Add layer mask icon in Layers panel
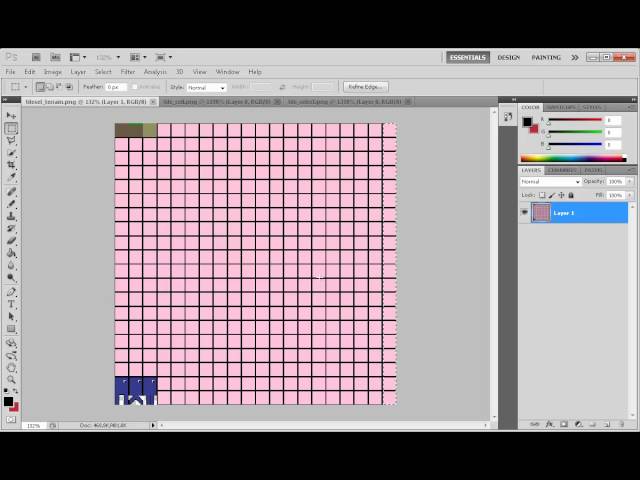 click(564, 424)
